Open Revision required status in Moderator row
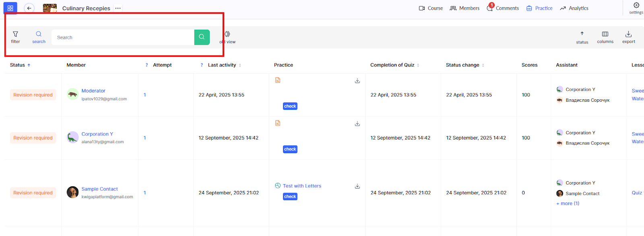 pos(33,95)
